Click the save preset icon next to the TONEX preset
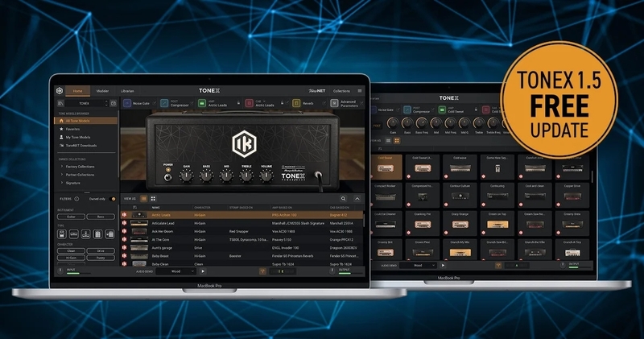Image resolution: width=644 pixels, height=339 pixels. [114, 103]
